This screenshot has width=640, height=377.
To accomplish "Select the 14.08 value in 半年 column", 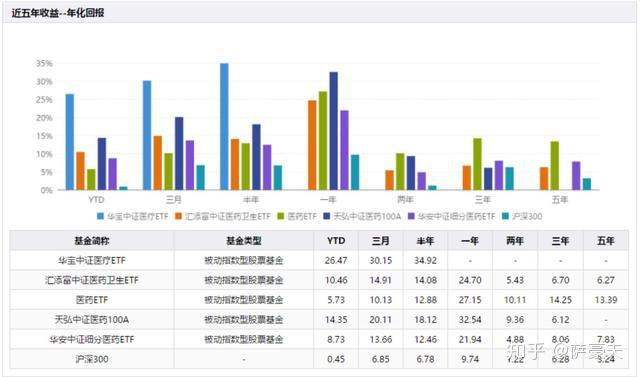I will [x=425, y=280].
